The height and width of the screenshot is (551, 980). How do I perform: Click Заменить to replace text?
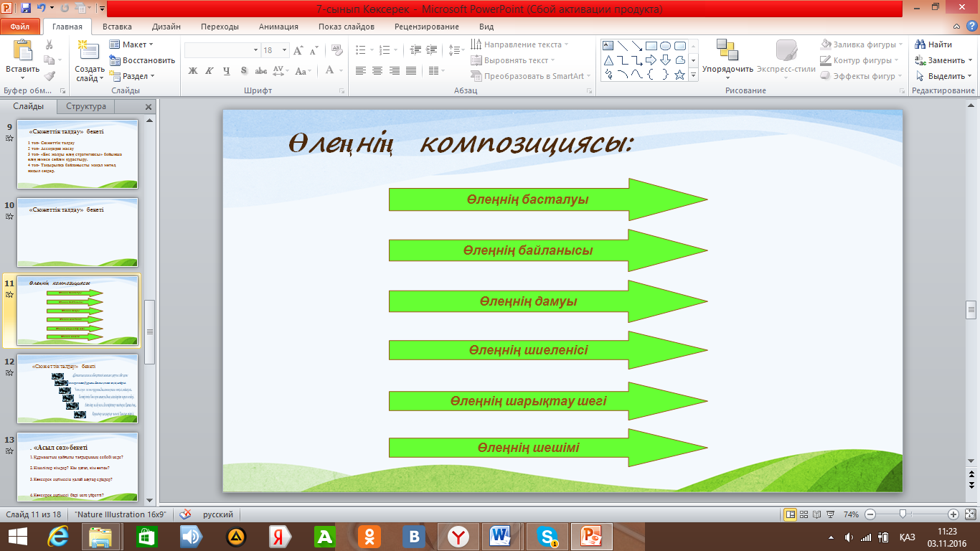click(x=943, y=60)
